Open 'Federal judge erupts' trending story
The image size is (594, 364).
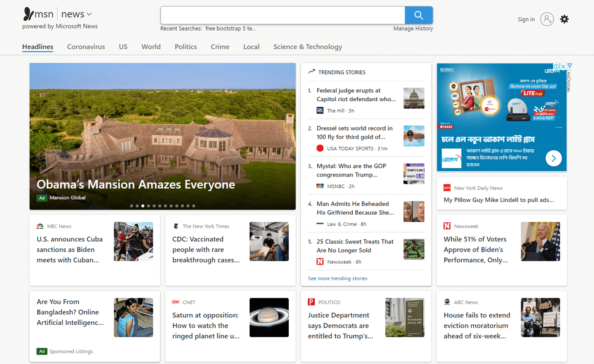pyautogui.click(x=356, y=95)
